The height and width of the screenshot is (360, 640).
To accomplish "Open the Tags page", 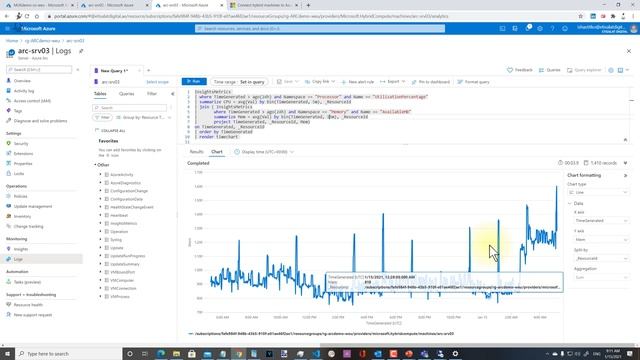I will [18, 111].
